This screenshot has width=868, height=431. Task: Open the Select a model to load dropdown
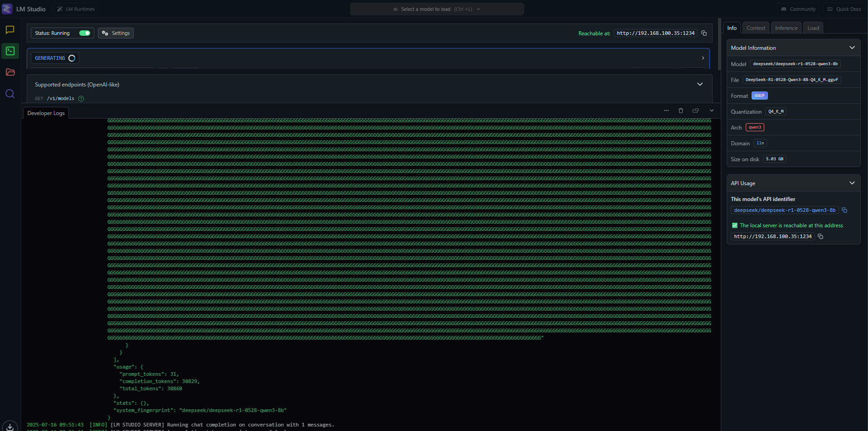[x=437, y=9]
